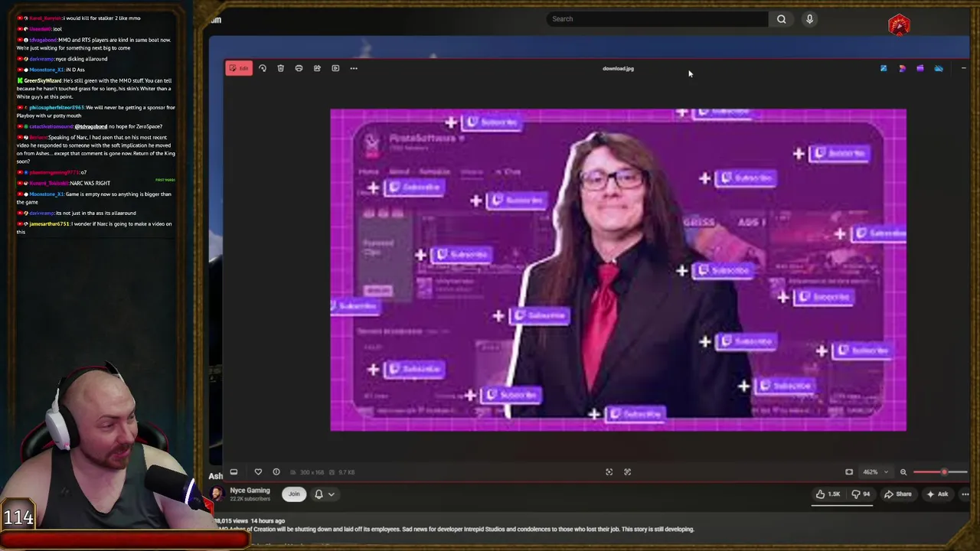Click the YouTube voice search microphone
980x551 pixels.
(x=809, y=19)
